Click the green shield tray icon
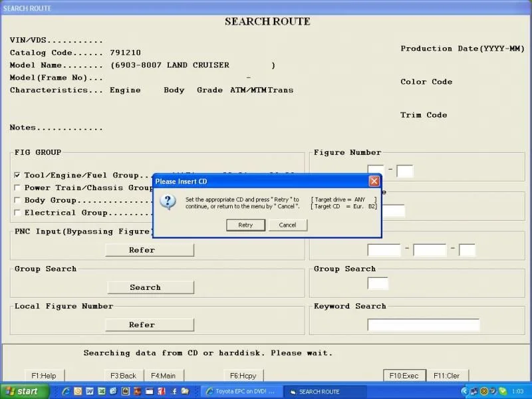The image size is (532, 399). (x=502, y=392)
